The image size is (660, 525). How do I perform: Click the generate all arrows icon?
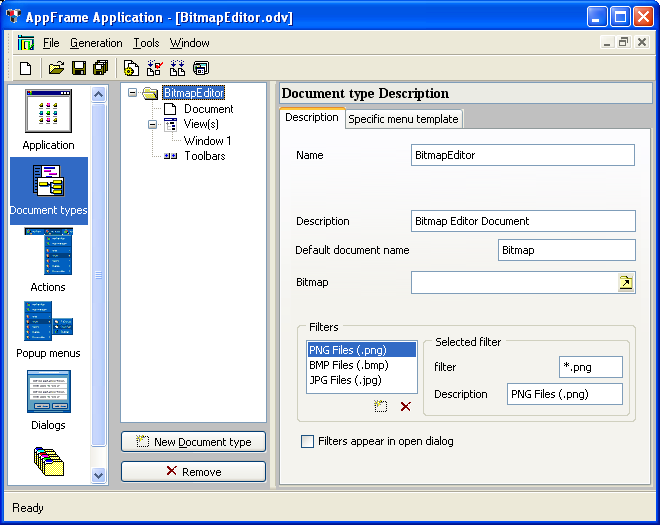point(177,68)
